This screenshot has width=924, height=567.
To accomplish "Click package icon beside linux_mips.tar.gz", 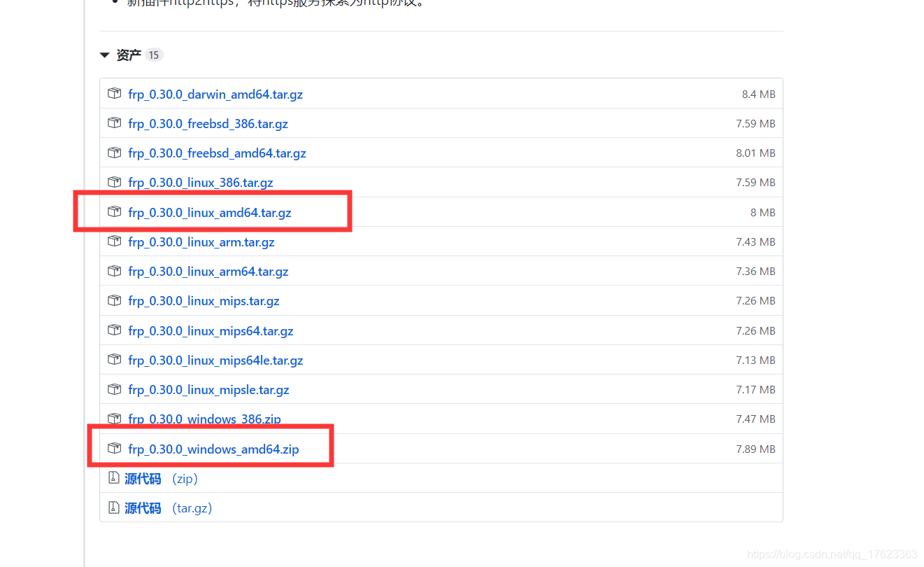I will [114, 300].
